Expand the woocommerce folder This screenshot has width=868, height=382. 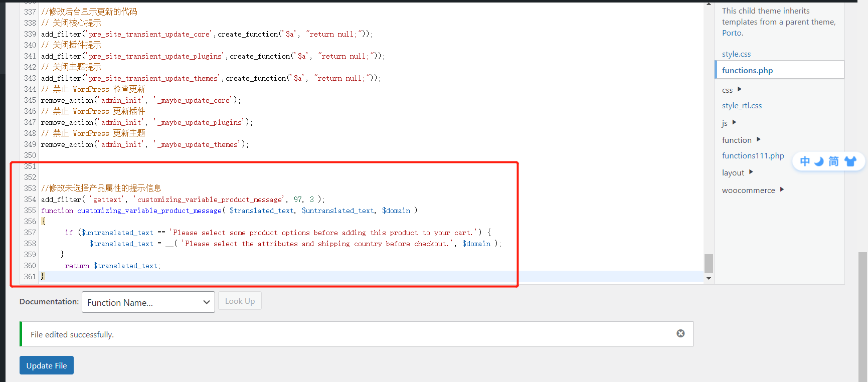tap(782, 189)
